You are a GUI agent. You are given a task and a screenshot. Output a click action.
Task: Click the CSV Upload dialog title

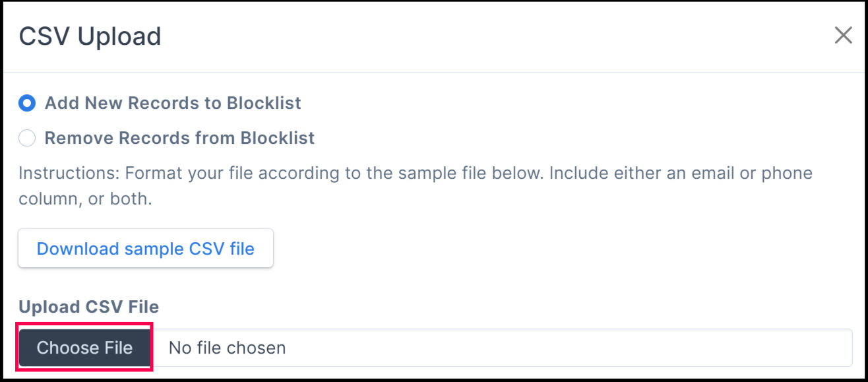tap(90, 36)
